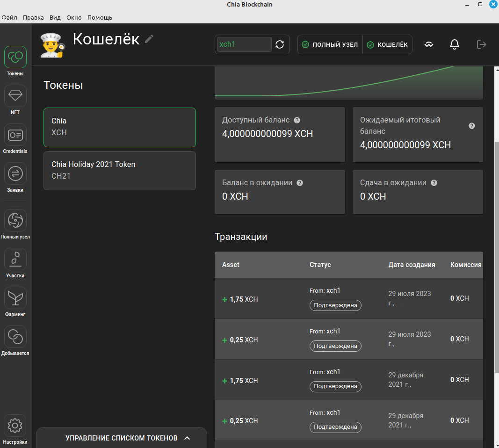Click help icon beside Ожидаемый итоговый баланс

pos(471,126)
